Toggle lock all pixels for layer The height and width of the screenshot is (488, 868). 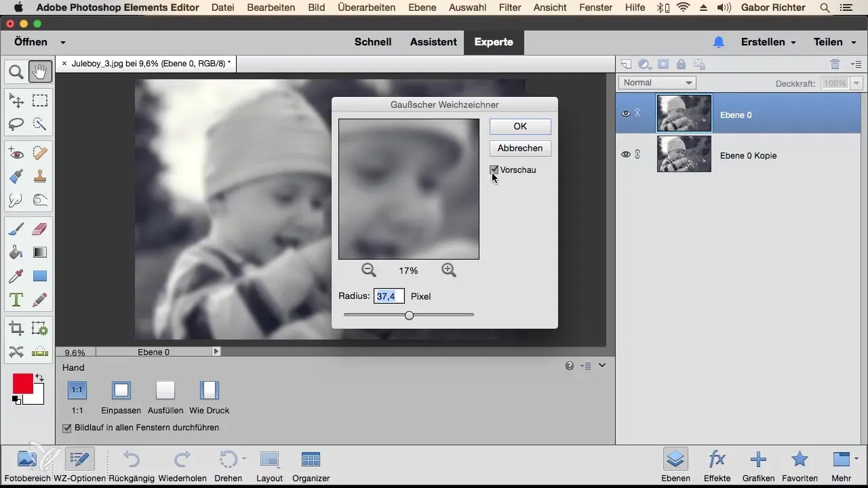(x=681, y=64)
